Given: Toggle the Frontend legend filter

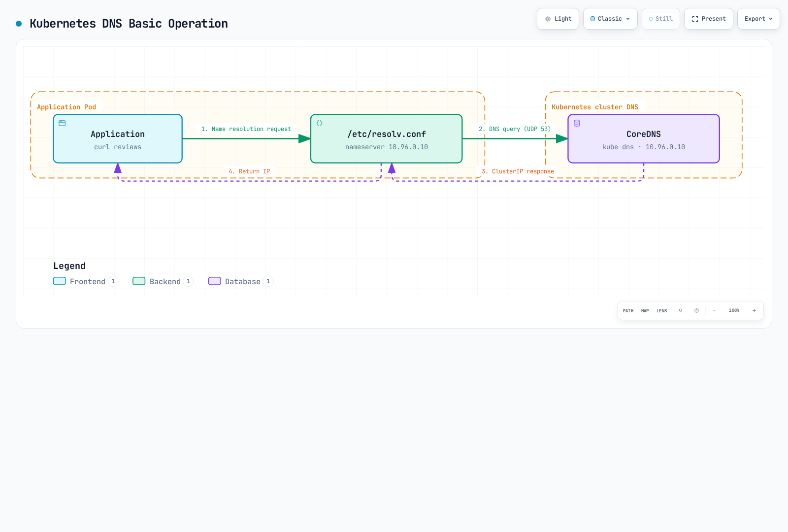Looking at the screenshot, I should (x=86, y=281).
